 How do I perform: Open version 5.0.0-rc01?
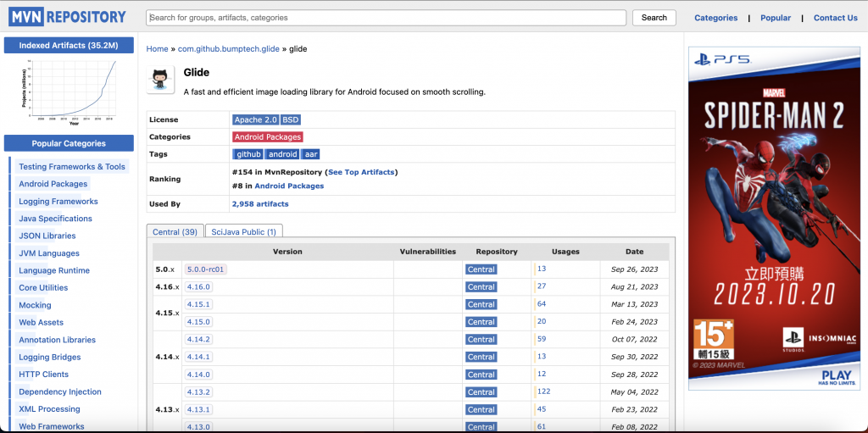[x=206, y=269]
